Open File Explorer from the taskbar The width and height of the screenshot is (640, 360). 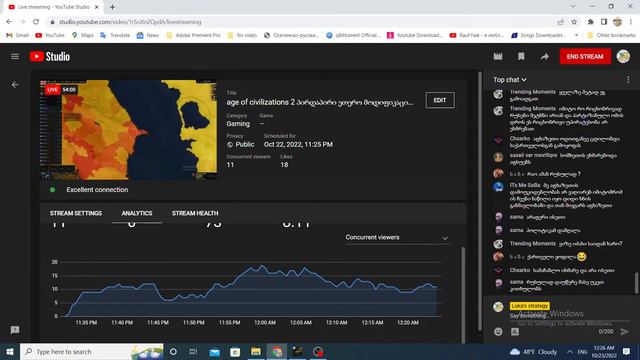click(x=256, y=351)
